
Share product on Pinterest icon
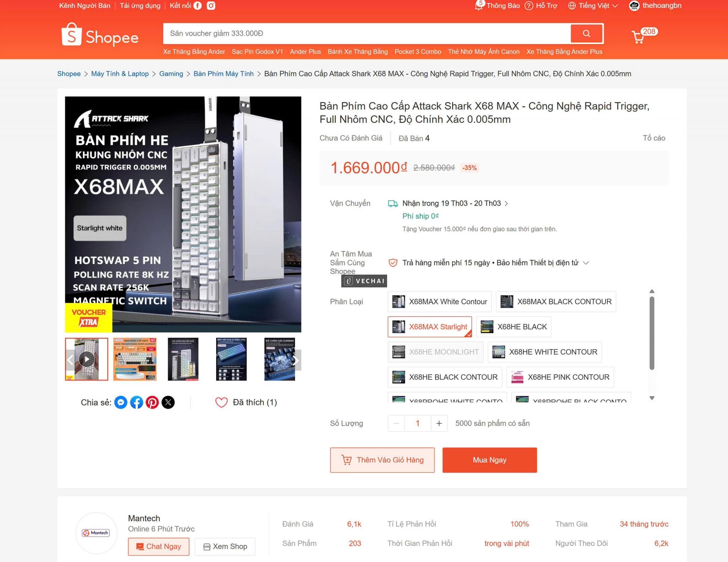[x=152, y=402]
